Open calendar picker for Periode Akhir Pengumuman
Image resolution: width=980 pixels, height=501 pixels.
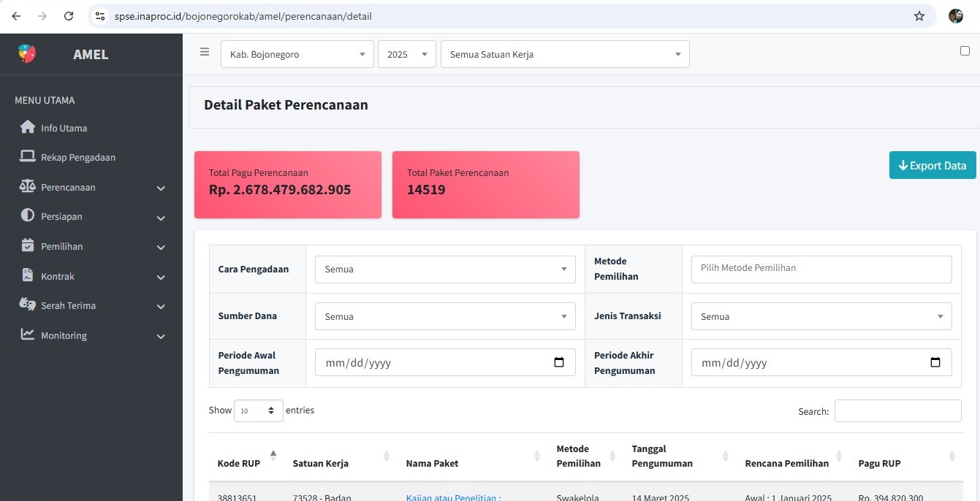[935, 362]
